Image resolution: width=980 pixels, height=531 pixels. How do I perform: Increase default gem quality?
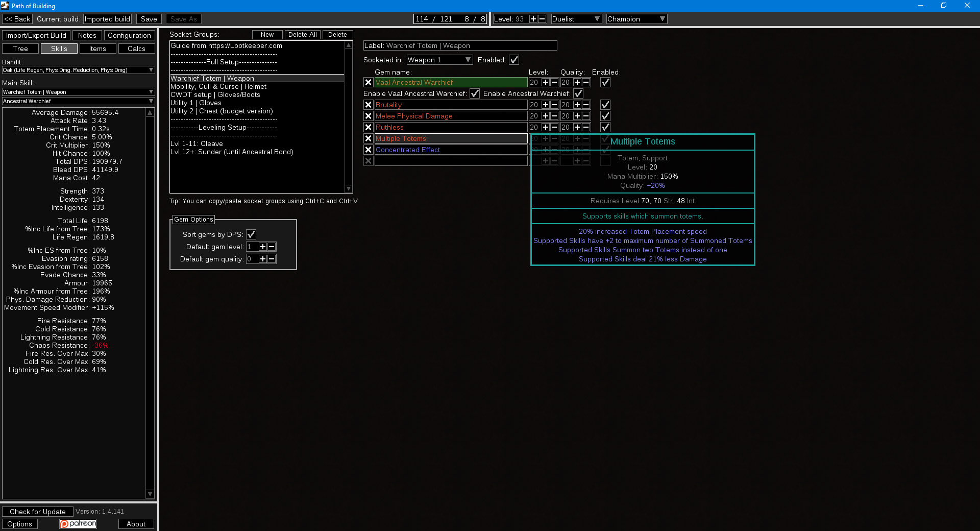[263, 259]
